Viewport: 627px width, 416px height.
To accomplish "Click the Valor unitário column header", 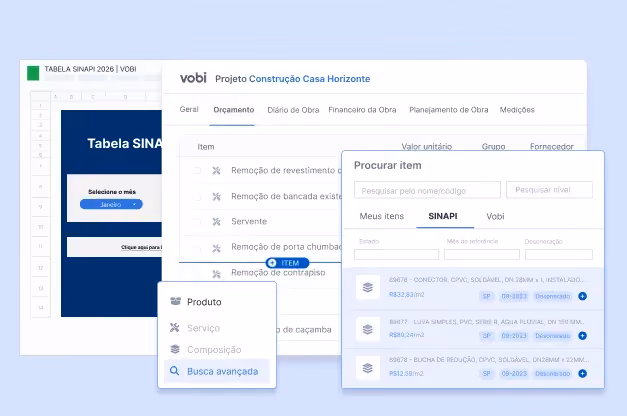I will (427, 146).
